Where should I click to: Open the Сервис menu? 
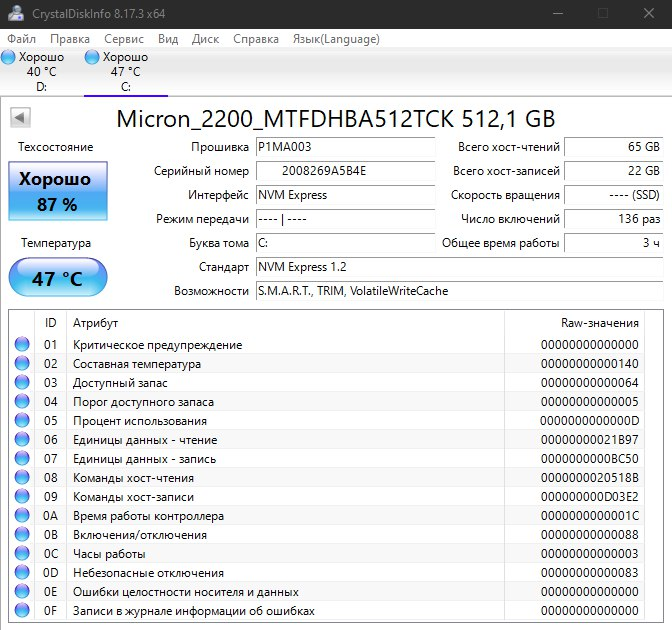[124, 39]
